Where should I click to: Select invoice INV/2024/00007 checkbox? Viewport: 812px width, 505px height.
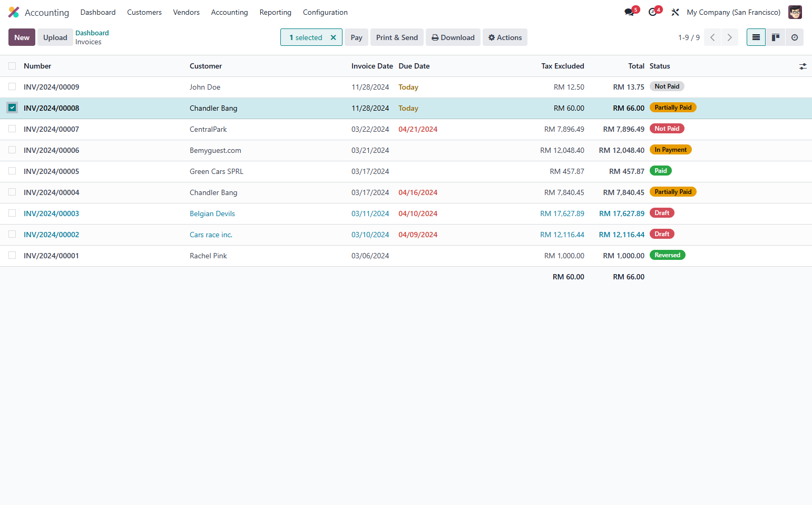point(12,129)
